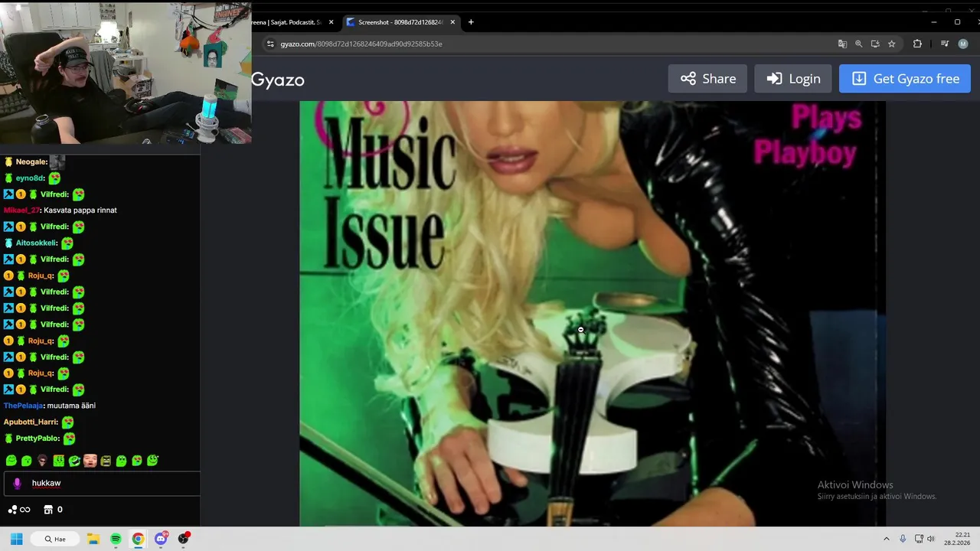Open the Chrome profile avatar M

[963, 44]
